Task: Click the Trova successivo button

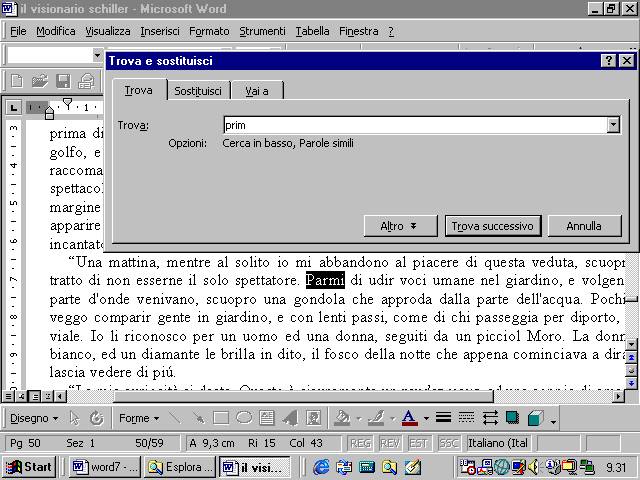Action: coord(492,226)
